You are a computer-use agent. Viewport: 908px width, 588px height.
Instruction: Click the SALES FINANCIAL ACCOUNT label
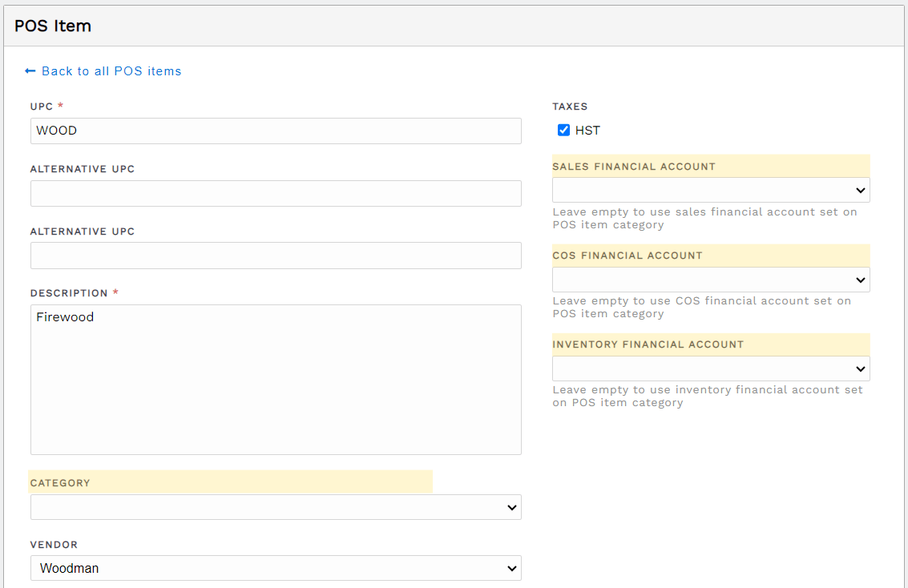pyautogui.click(x=634, y=167)
